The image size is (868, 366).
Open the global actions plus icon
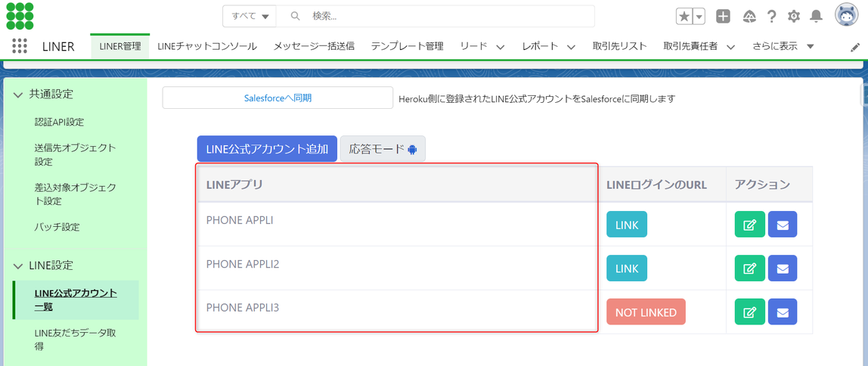[723, 17]
